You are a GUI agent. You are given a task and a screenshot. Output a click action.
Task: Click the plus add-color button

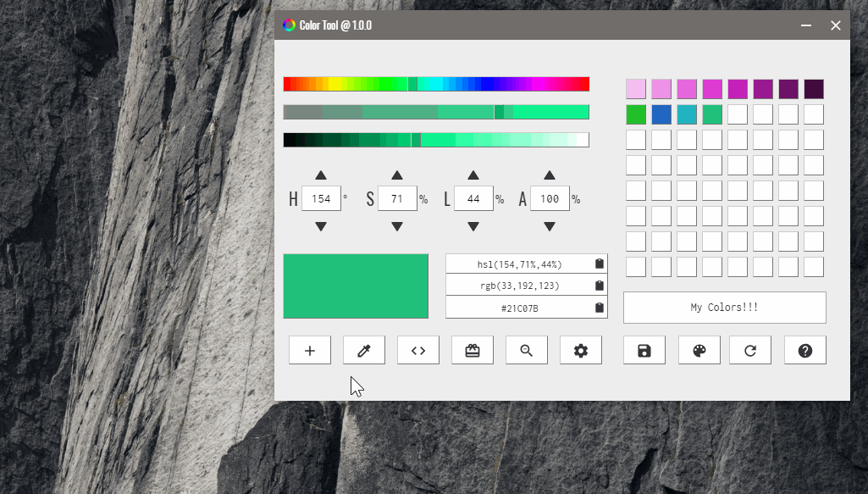pos(310,350)
